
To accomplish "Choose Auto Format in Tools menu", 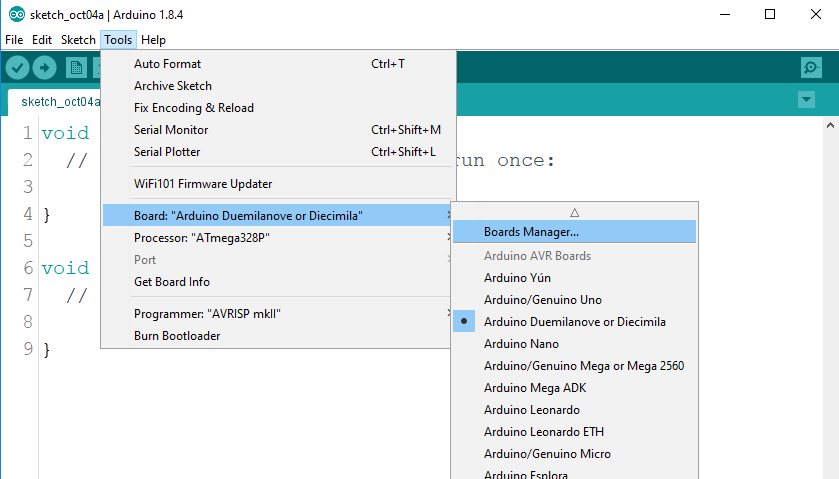I will point(167,64).
